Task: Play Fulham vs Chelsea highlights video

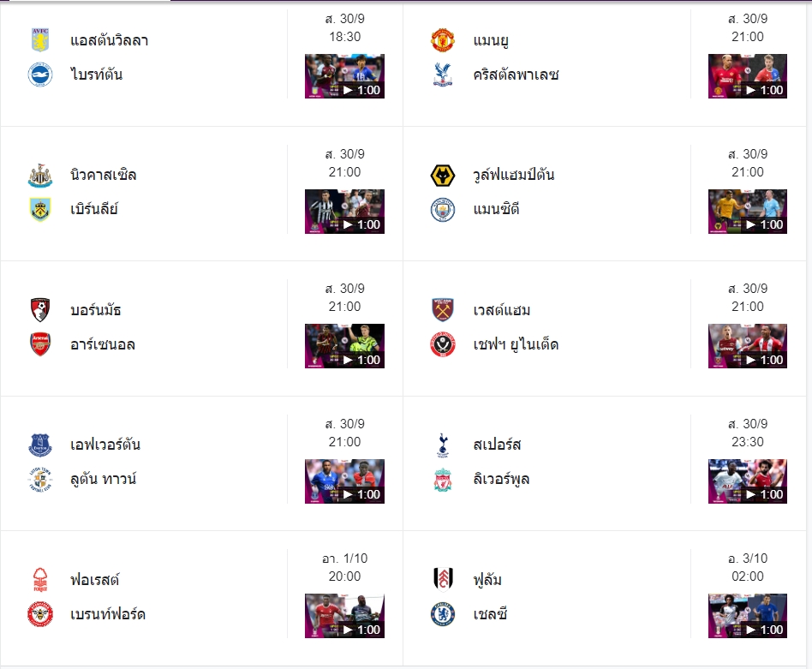Action: point(747,616)
